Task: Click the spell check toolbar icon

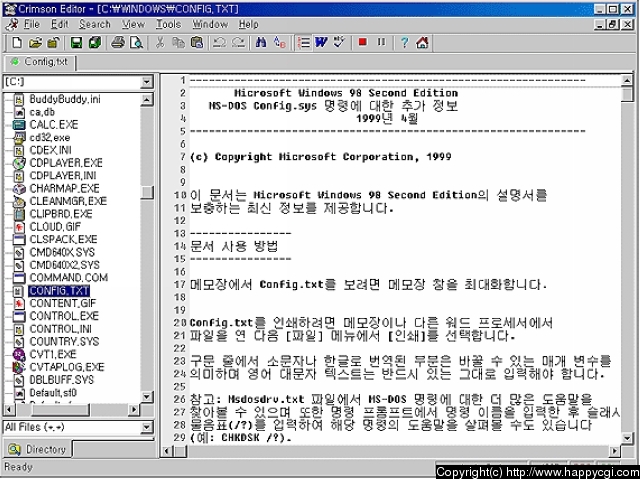Action: pyautogui.click(x=339, y=42)
